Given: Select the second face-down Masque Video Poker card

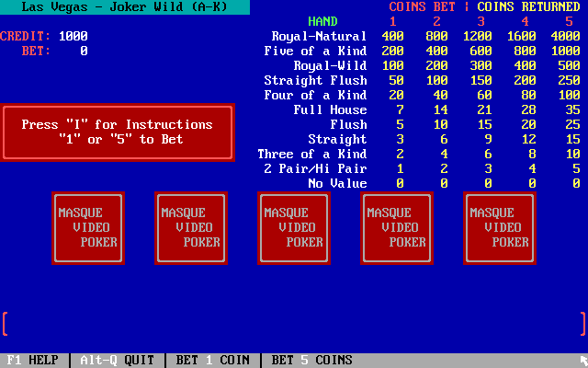Looking at the screenshot, I should [191, 228].
